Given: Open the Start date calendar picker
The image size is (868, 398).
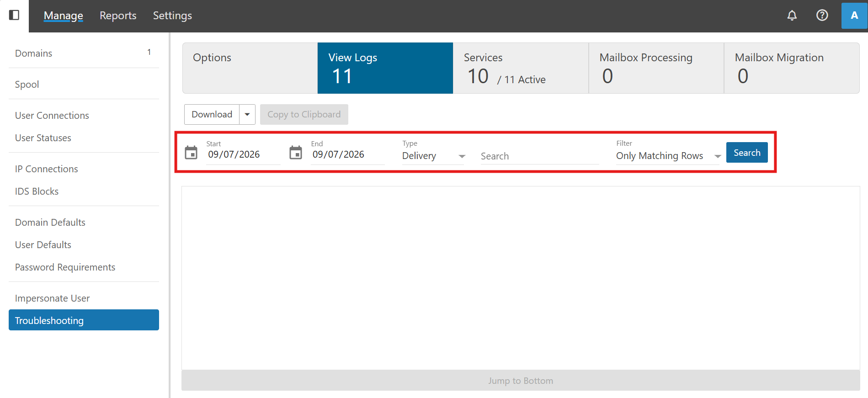Looking at the screenshot, I should pos(191,153).
